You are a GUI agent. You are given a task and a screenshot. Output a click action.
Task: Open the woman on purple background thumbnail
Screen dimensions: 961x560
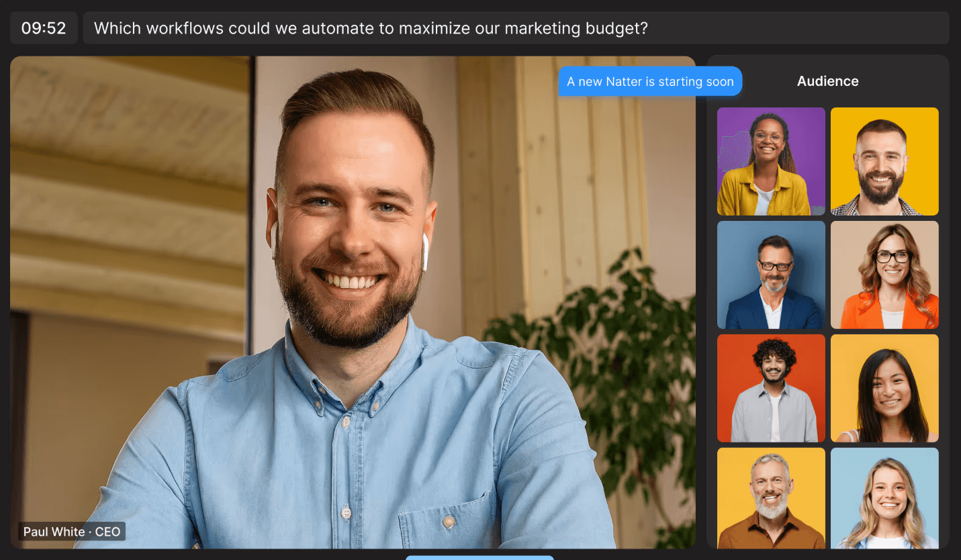(770, 161)
